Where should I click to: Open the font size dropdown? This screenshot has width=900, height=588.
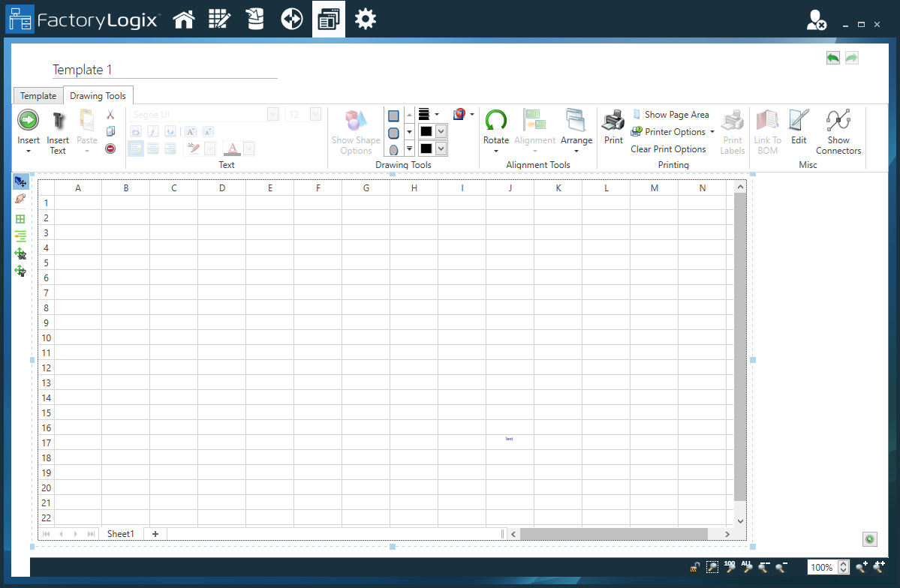coord(315,114)
